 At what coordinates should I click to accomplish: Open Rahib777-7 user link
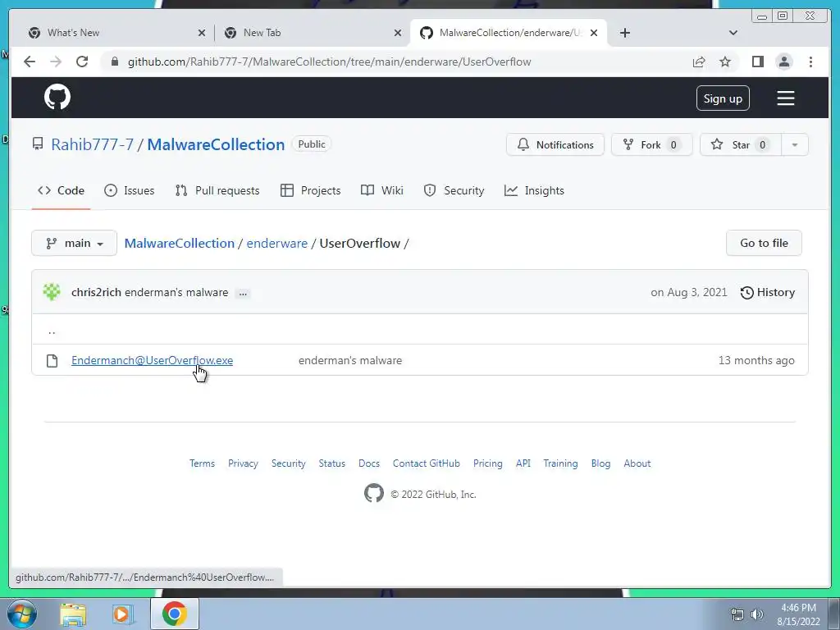[x=92, y=144]
